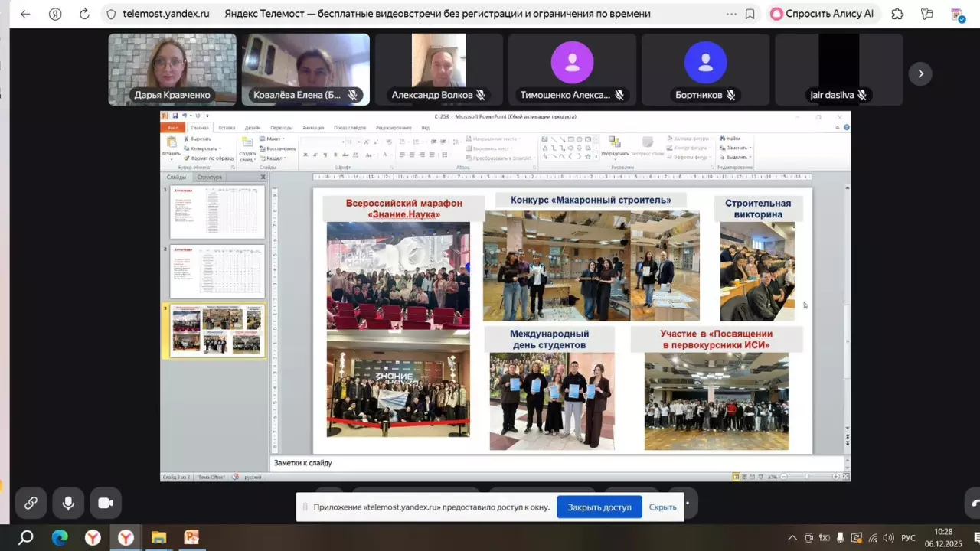This screenshot has height=551, width=980.
Task: Toggle the camera in the Telemost call
Action: click(x=106, y=503)
